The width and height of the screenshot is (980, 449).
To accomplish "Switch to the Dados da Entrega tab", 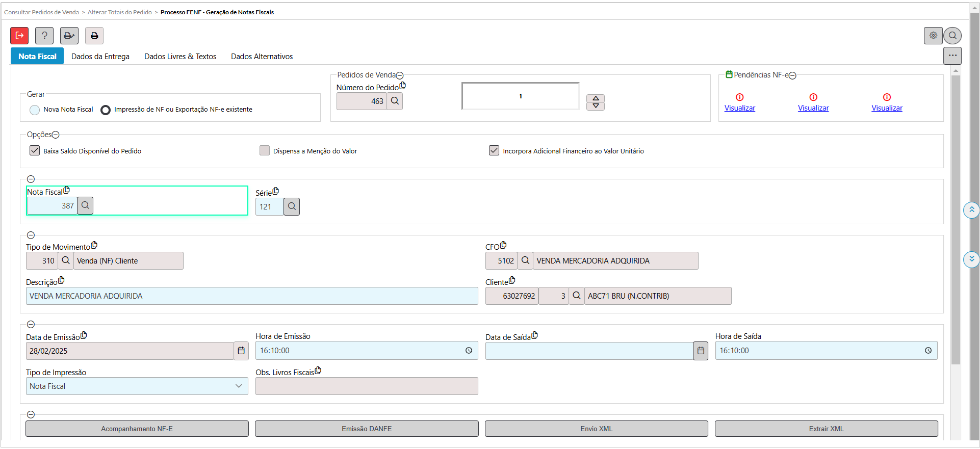I will point(100,57).
